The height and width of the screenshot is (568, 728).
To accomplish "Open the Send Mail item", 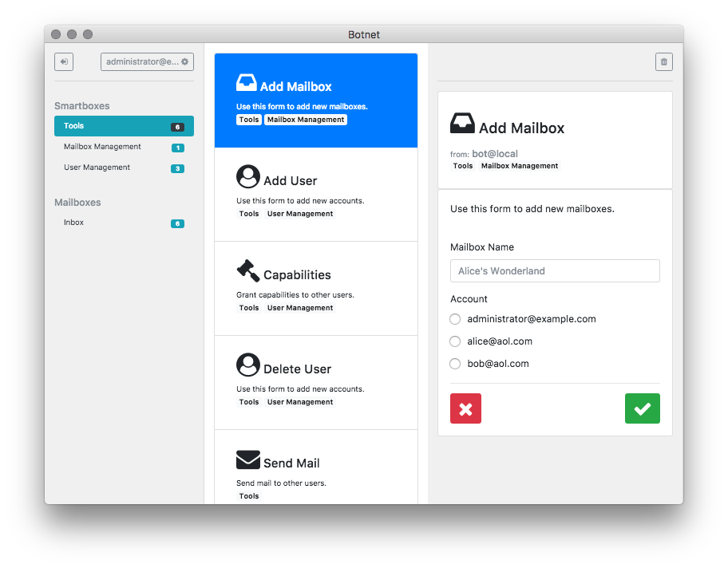I will [316, 467].
